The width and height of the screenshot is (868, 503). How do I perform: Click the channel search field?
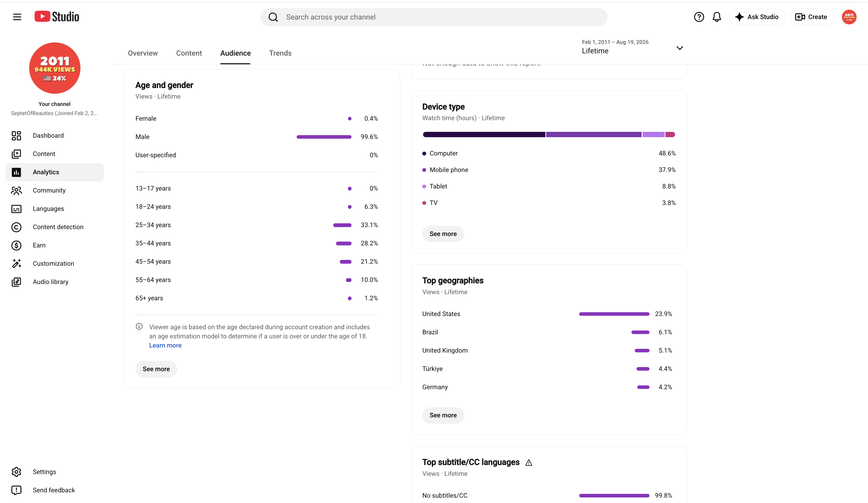433,17
